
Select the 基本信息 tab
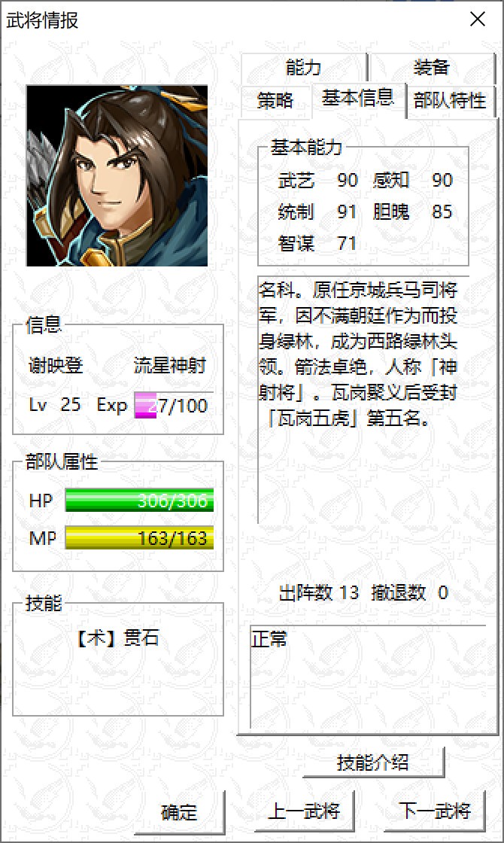[358, 99]
